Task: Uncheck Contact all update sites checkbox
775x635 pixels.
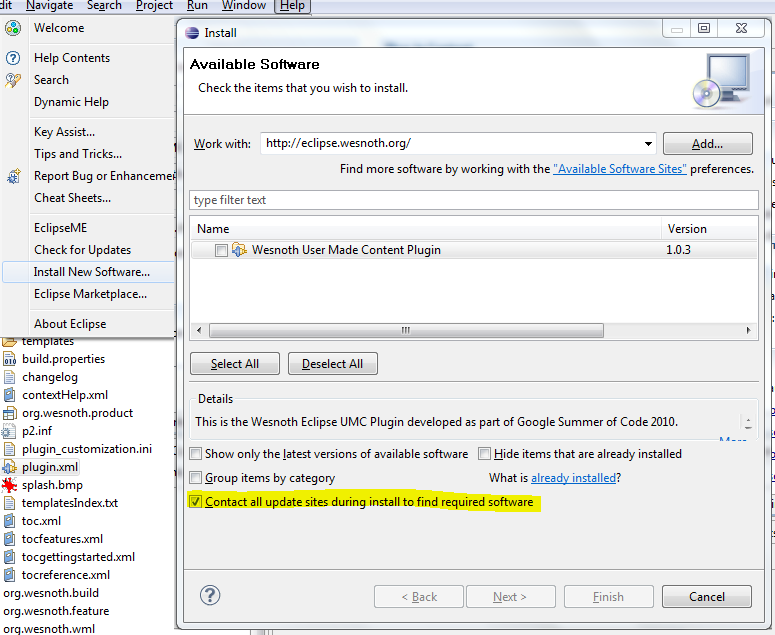Action: pos(196,502)
